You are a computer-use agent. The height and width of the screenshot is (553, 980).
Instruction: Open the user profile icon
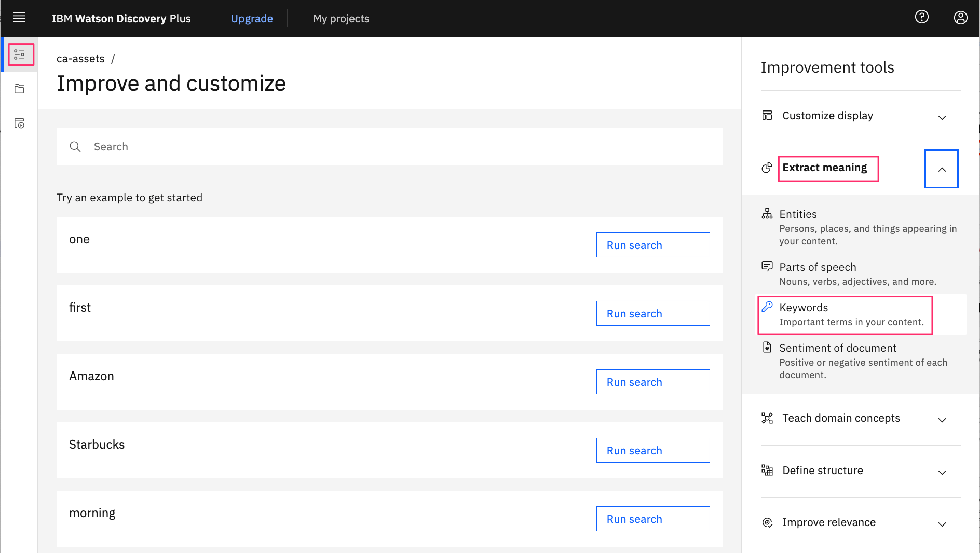(961, 18)
